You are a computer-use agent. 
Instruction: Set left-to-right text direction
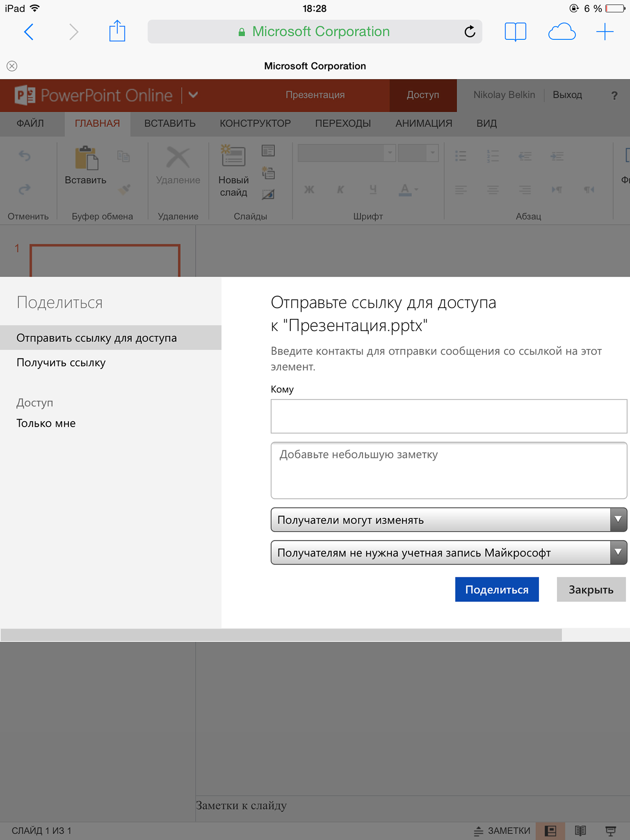point(557,189)
